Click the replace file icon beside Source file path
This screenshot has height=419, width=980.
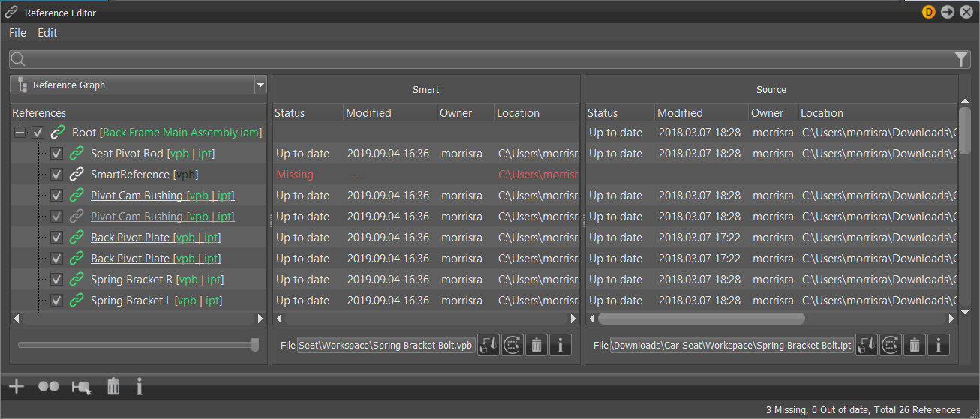pyautogui.click(x=867, y=346)
